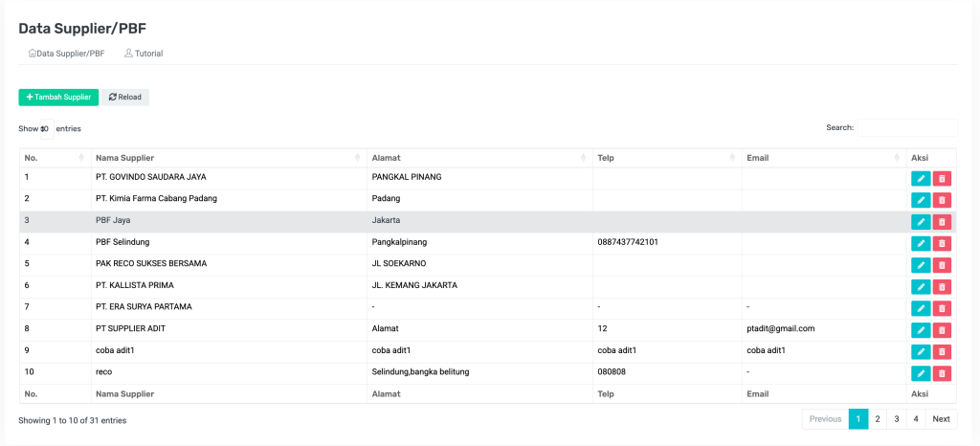Open the Tutorial breadcrumb tab
The width and height of the screenshot is (980, 446).
pos(144,54)
